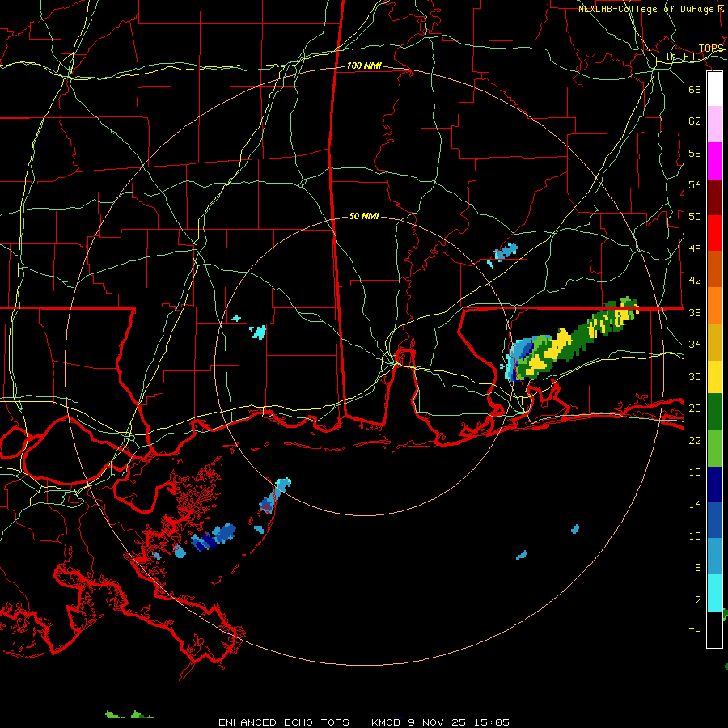Click the "100 NMI" range ring label
The width and height of the screenshot is (728, 728).
[364, 66]
